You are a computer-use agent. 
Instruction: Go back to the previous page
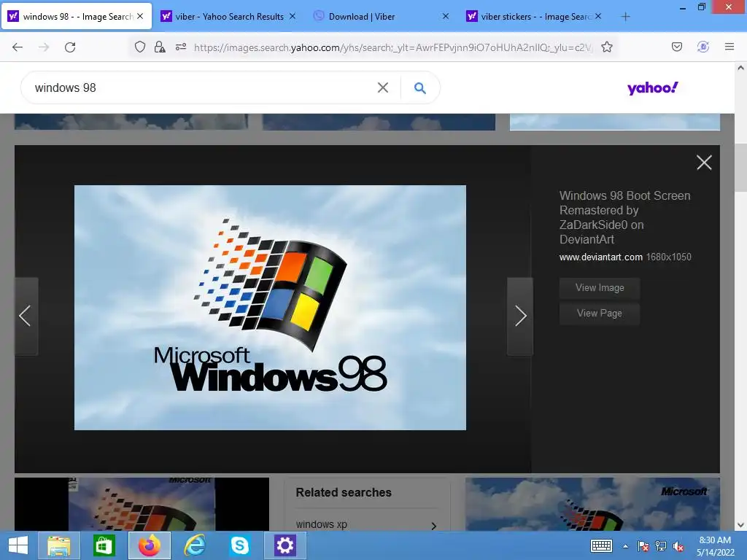[18, 47]
